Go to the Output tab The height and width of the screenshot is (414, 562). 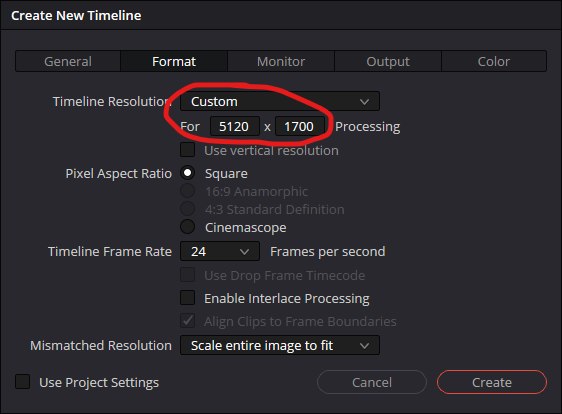[x=388, y=61]
